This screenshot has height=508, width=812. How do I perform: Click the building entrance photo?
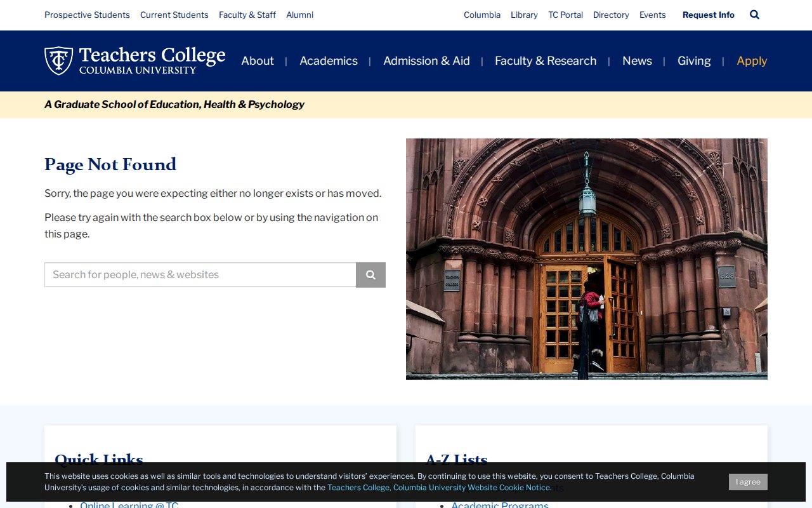(x=586, y=259)
